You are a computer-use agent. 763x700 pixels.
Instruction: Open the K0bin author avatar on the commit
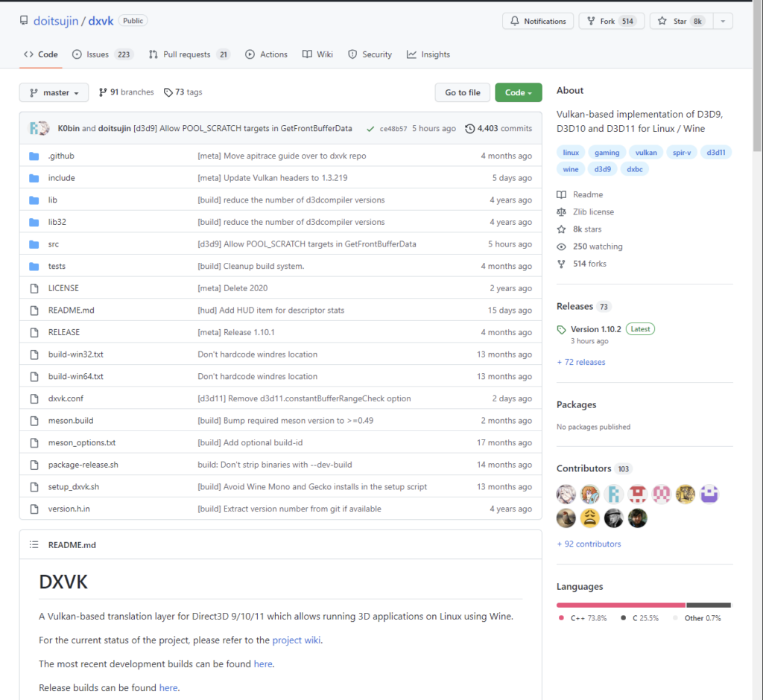pos(34,128)
